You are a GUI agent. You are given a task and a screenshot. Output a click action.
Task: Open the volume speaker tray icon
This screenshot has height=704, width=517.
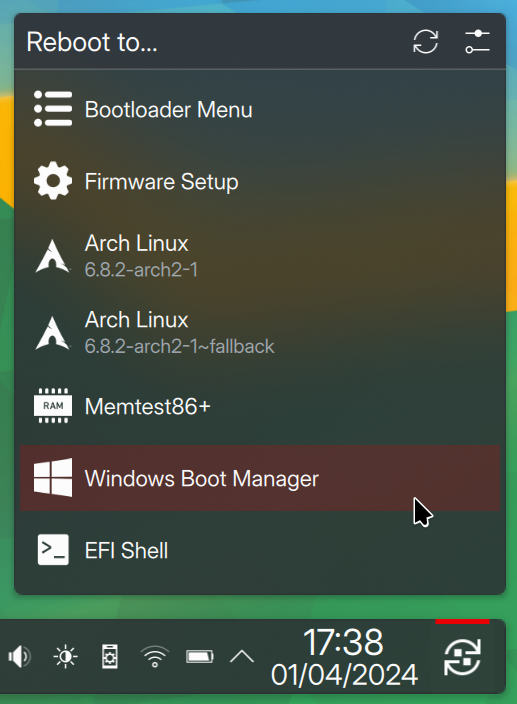point(19,657)
